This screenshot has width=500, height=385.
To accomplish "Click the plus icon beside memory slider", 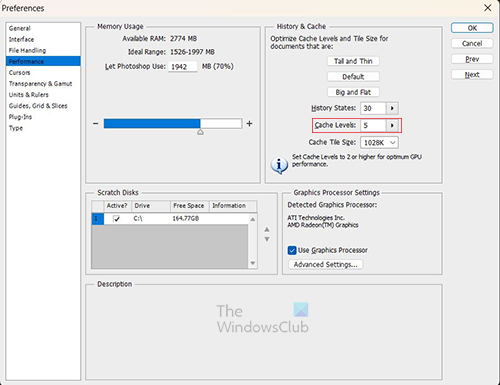I will [249, 124].
